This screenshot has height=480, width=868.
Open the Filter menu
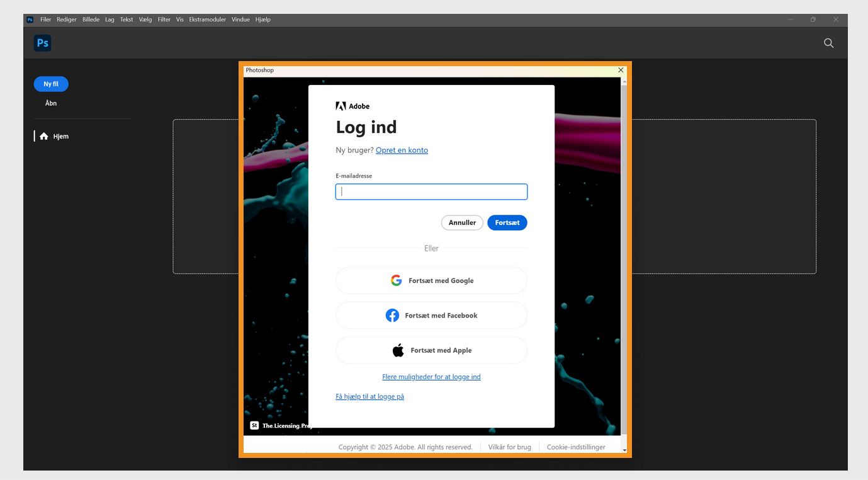pos(164,20)
